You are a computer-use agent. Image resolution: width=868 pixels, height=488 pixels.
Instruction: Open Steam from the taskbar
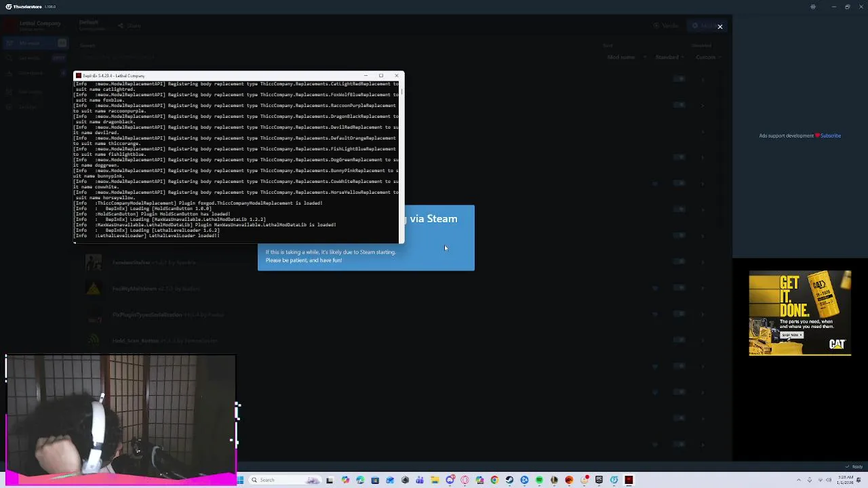coord(509,480)
